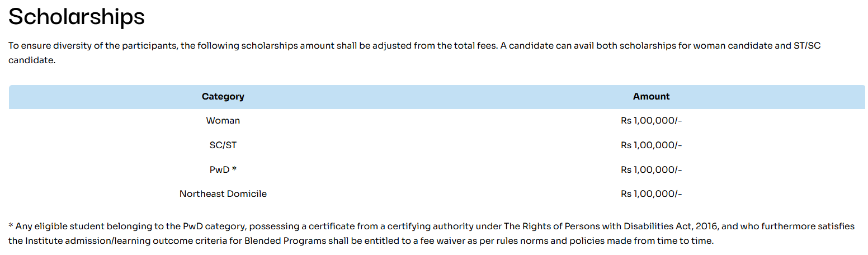Screen dimensions: 868x255
Task: Click the SC/ST scholarship amount value
Action: [651, 145]
